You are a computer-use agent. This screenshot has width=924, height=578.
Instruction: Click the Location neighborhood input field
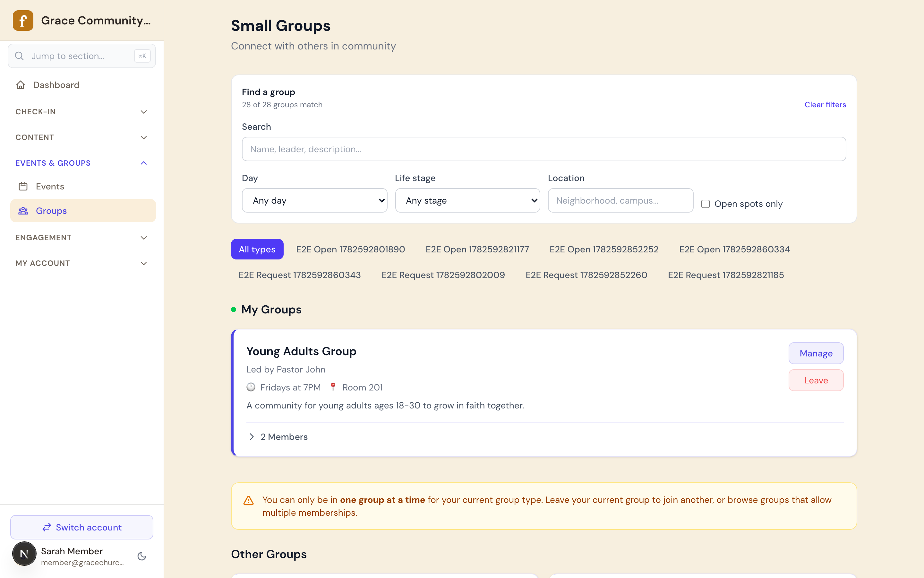[620, 200]
